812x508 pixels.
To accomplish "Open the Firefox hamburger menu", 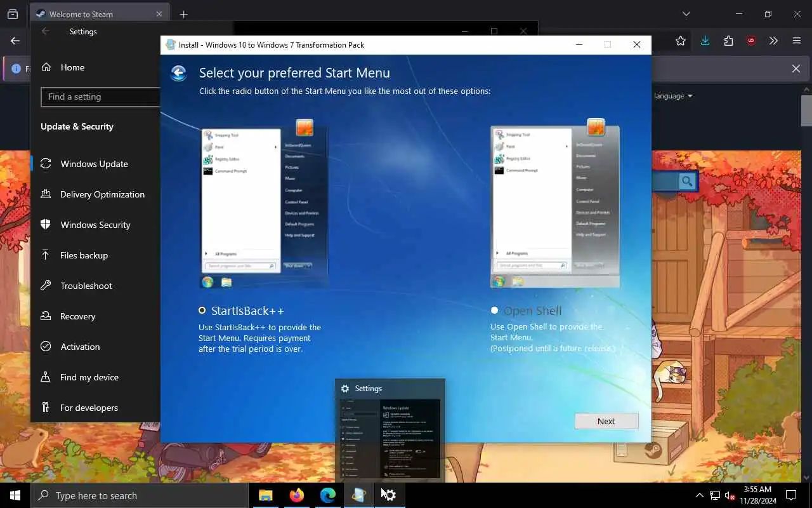I will point(797,41).
